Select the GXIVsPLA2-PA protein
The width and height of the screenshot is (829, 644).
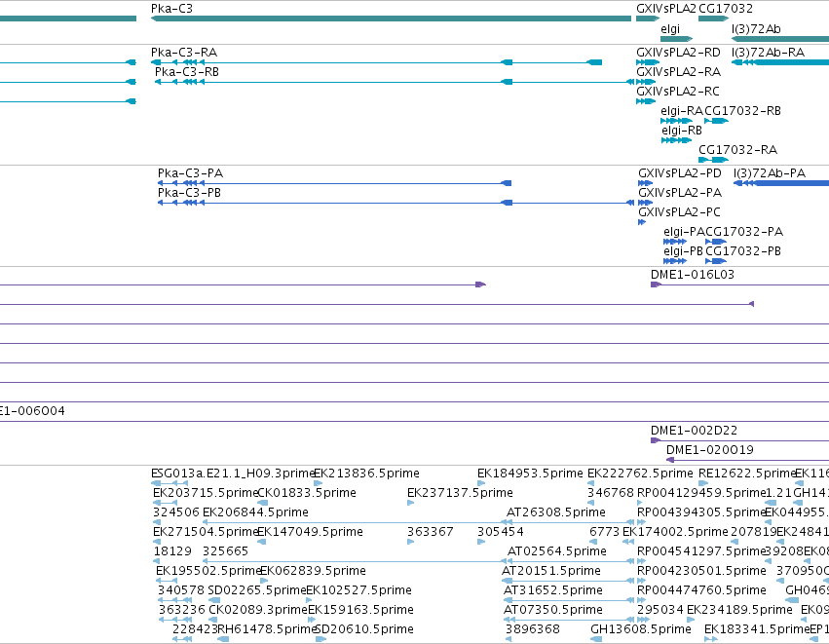point(645,203)
